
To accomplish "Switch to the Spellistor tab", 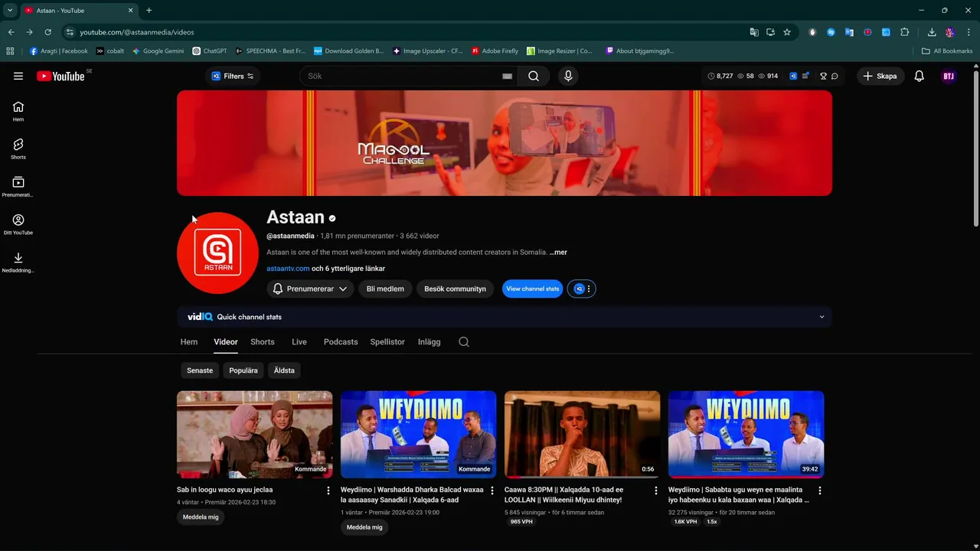I will (387, 342).
